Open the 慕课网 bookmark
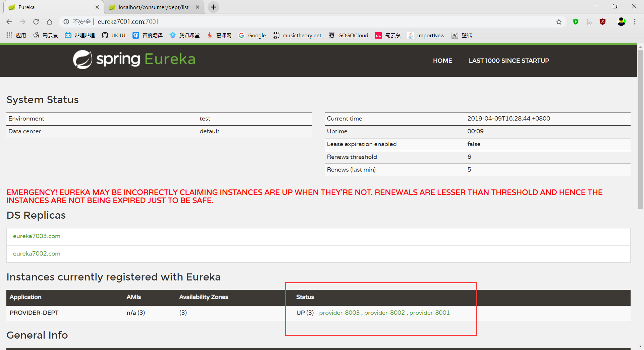This screenshot has height=350, width=644. point(219,35)
